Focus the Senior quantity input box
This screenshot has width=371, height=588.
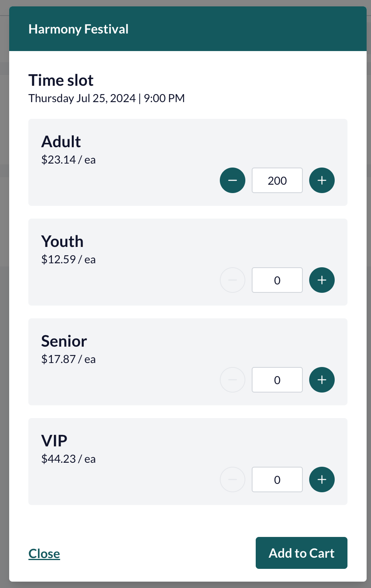277,380
